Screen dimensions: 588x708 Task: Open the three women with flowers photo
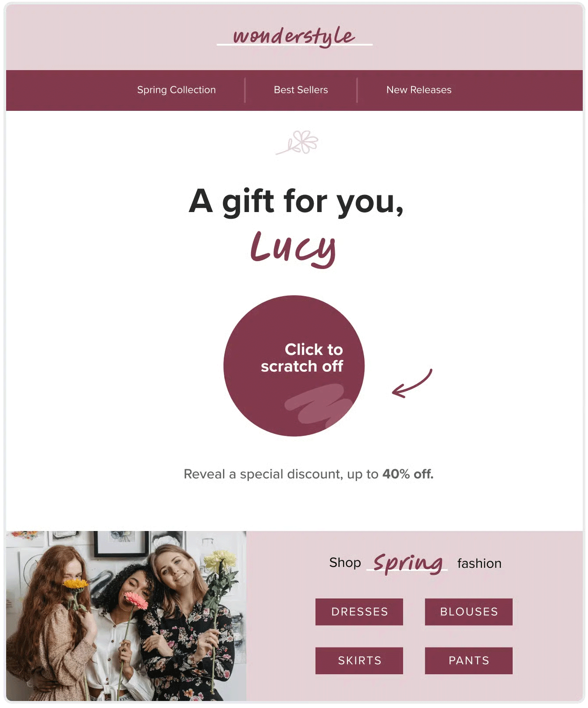pyautogui.click(x=126, y=616)
